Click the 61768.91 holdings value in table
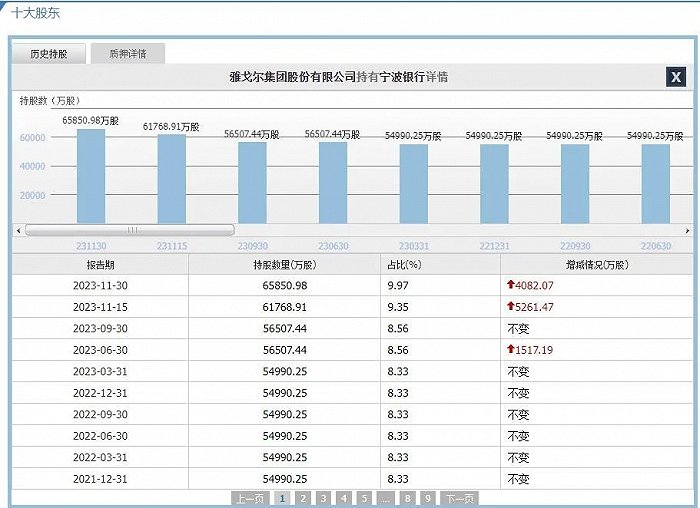Viewport: 700px width, 508px height. coord(285,307)
